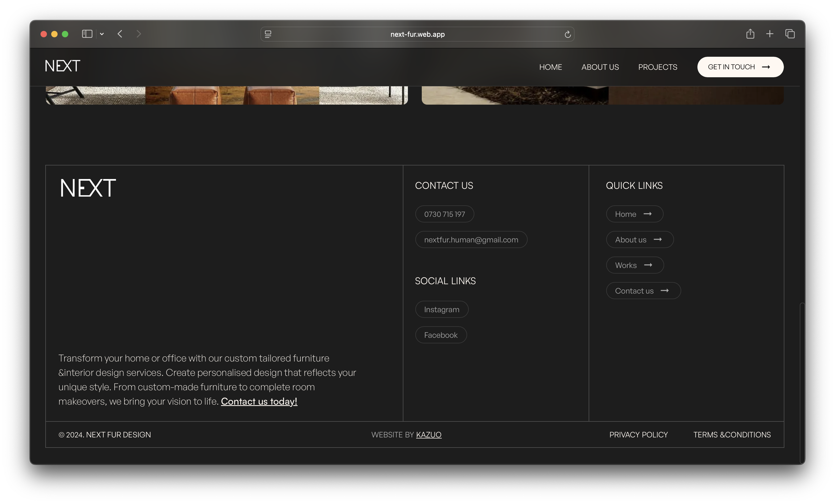Image resolution: width=835 pixels, height=504 pixels.
Task: Click the GET IN TOUCH button
Action: tap(740, 67)
